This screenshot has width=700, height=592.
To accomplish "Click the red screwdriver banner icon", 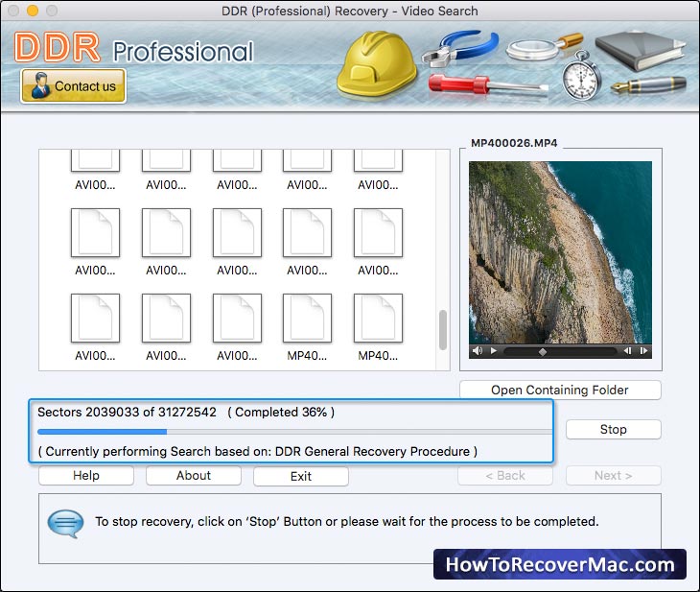I will (488, 84).
